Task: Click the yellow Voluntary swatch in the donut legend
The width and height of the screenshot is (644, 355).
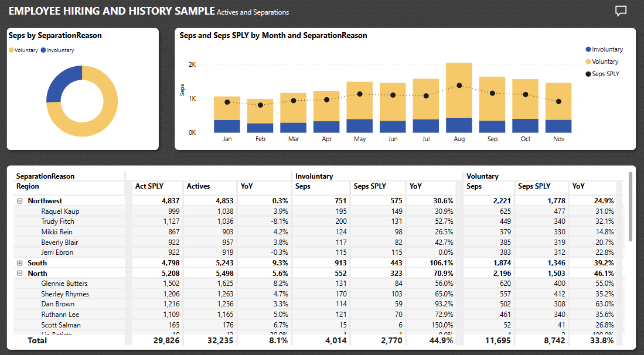Action: click(x=11, y=50)
